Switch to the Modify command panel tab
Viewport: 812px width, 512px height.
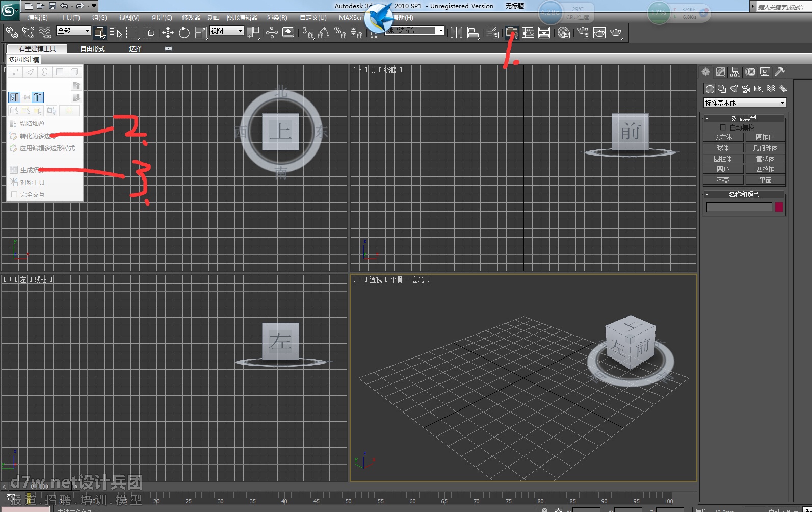pyautogui.click(x=720, y=72)
